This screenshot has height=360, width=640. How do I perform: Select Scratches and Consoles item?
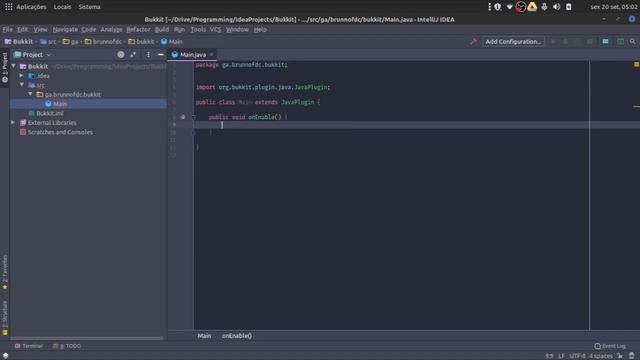[56, 132]
